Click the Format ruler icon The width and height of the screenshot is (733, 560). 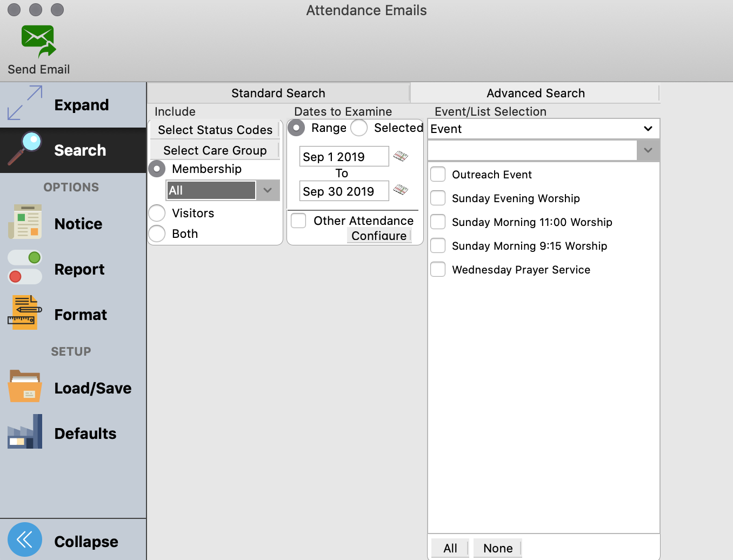[25, 312]
